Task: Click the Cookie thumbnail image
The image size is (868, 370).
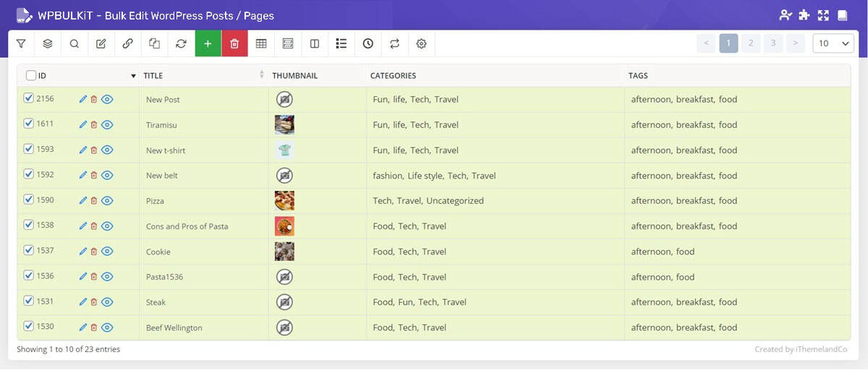Action: coord(284,251)
